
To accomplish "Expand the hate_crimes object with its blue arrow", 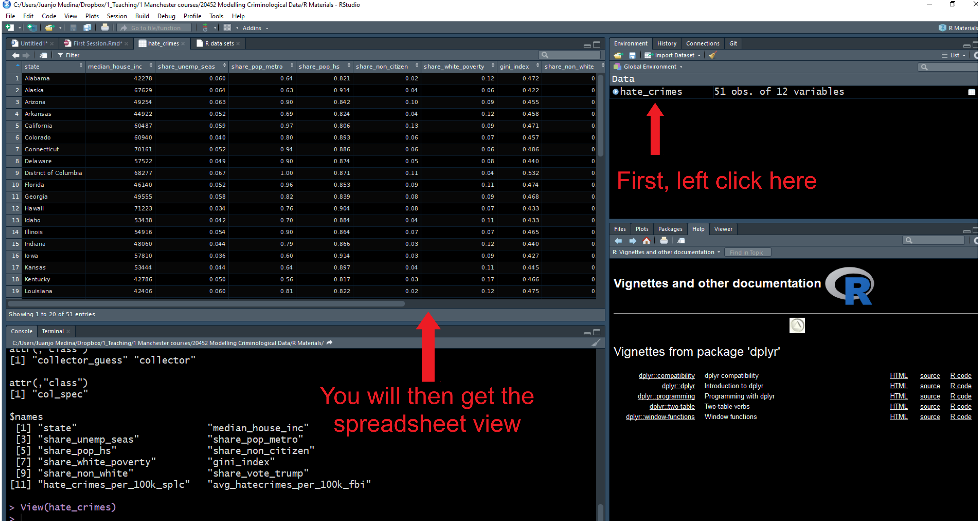I will (x=616, y=91).
